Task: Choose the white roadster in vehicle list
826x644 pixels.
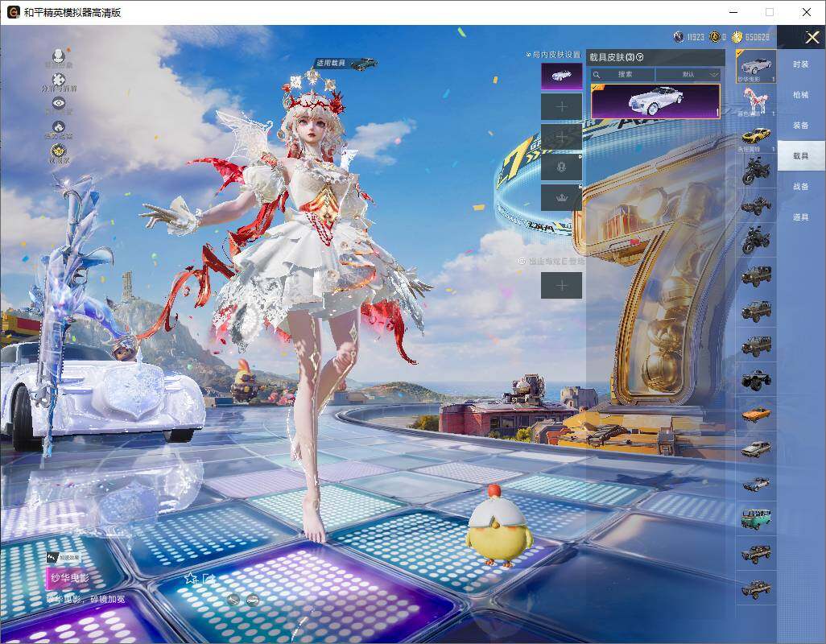Action: point(756,66)
